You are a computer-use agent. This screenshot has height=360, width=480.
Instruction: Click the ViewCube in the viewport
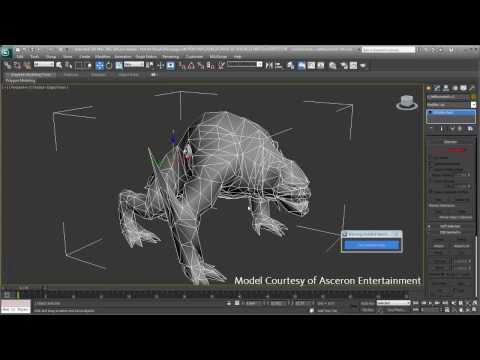407,102
